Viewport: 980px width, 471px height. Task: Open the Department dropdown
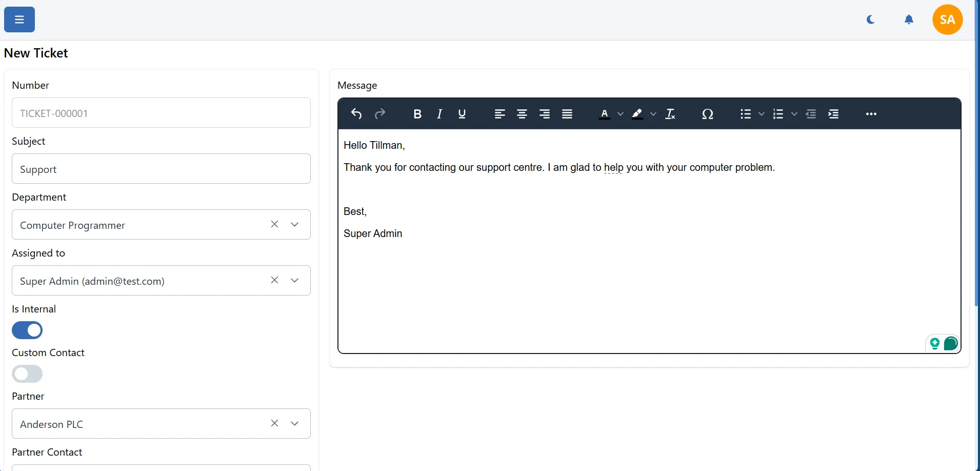point(295,224)
